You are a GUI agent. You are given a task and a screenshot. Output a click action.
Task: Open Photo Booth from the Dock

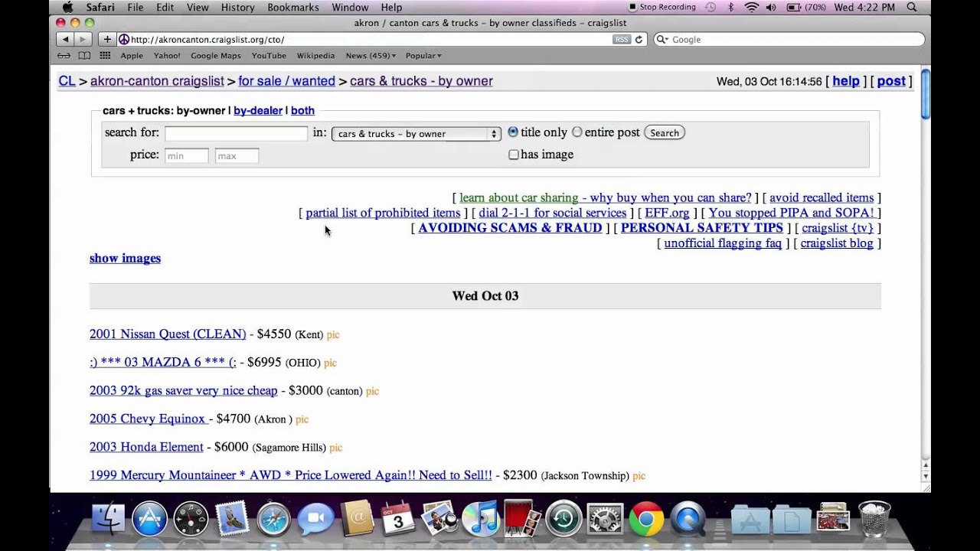point(522,520)
